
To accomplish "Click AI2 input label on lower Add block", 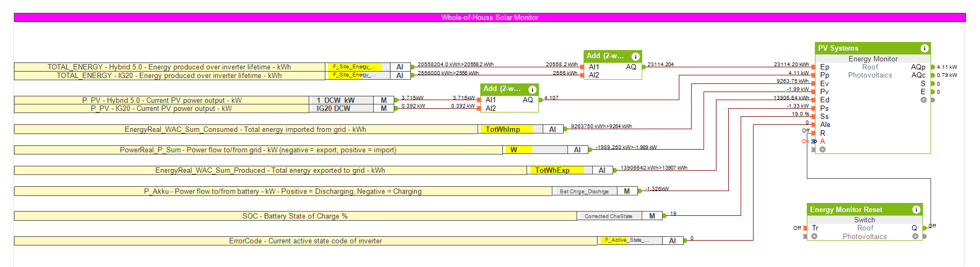I will pos(491,108).
